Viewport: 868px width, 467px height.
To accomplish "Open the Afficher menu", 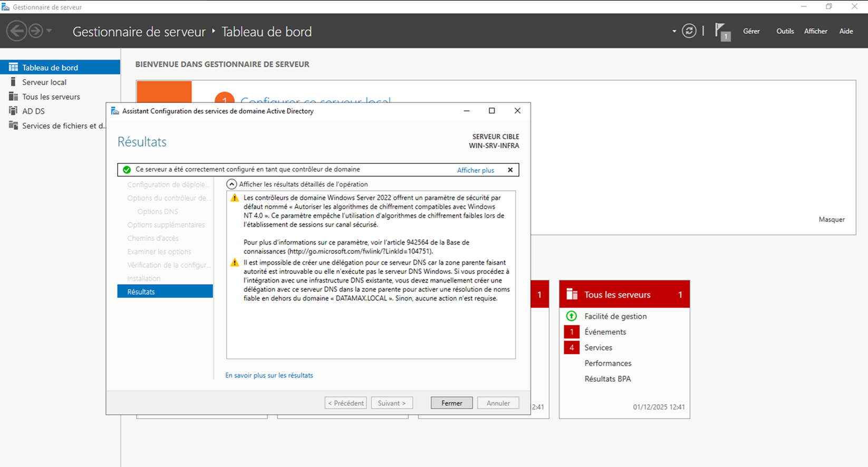I will [x=815, y=31].
